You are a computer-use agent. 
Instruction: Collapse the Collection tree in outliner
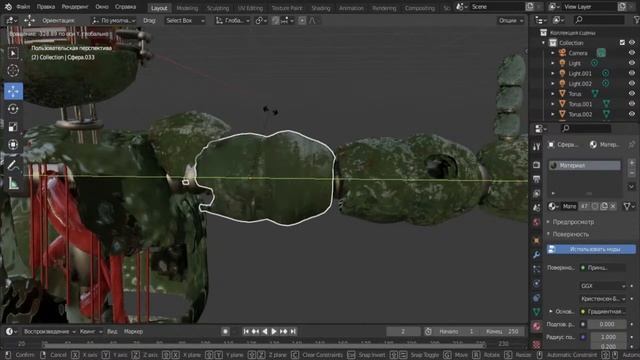pos(543,43)
